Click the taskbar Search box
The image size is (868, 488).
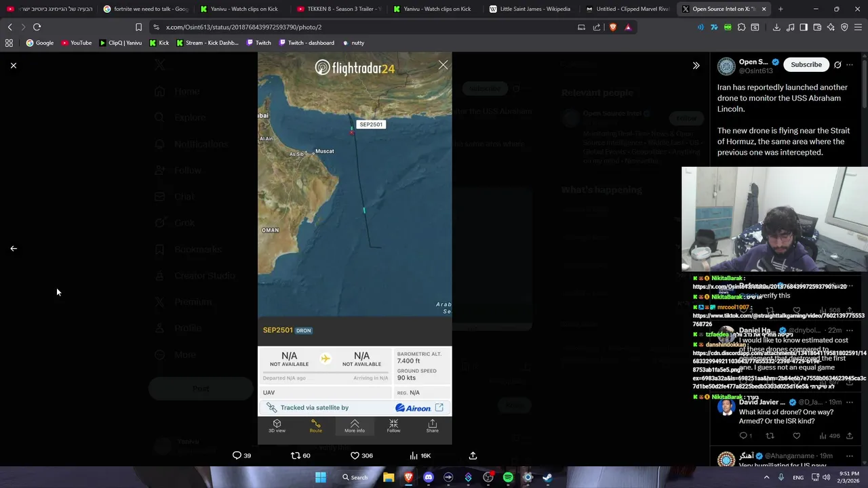[355, 477]
